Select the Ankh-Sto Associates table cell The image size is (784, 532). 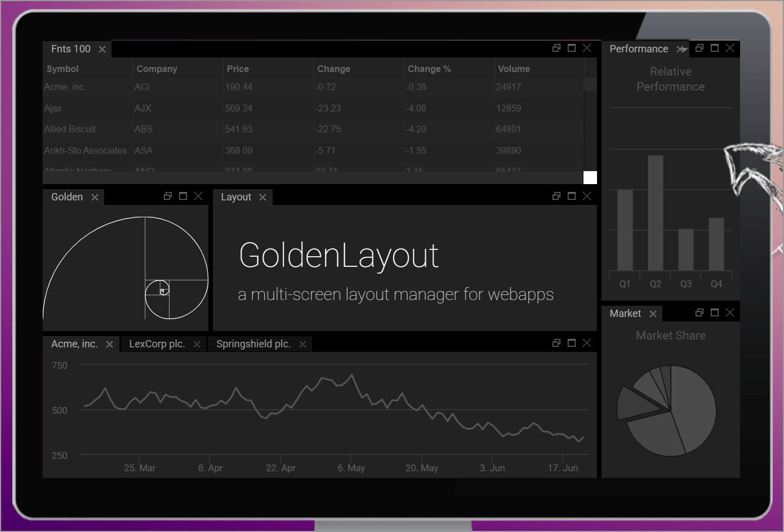coord(88,150)
